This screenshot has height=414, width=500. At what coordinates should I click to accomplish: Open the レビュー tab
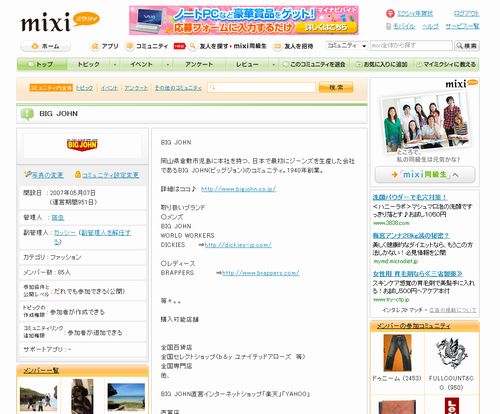pyautogui.click(x=247, y=64)
